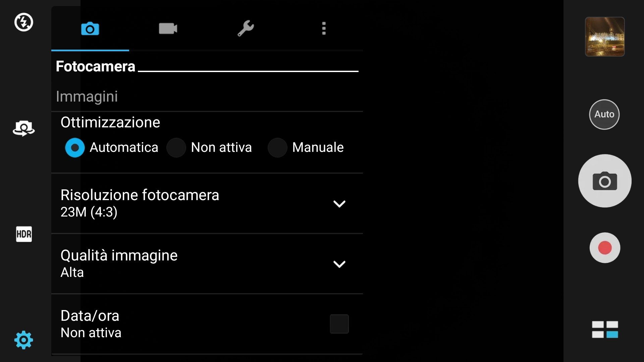Open the Risoluzione fotocamera 23M (4:3) setting
The width and height of the screenshot is (644, 362).
coord(207,203)
